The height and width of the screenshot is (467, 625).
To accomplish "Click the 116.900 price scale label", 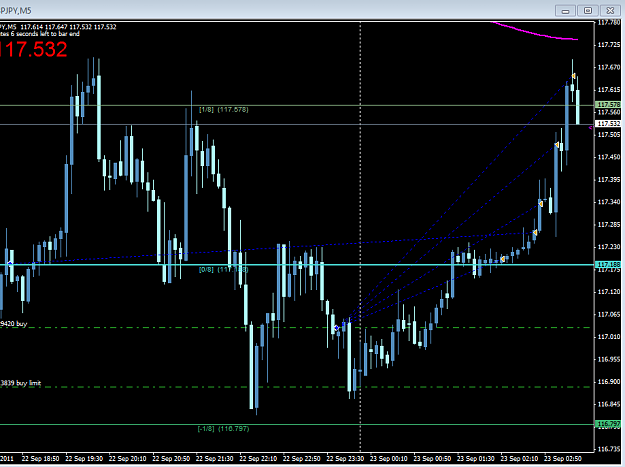I will [x=609, y=382].
